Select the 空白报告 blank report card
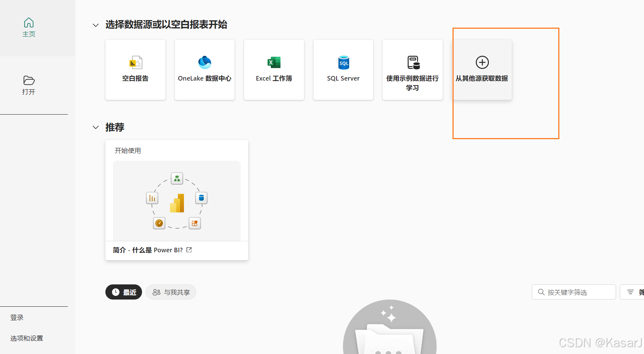Viewport: 644px width, 354px height. coord(135,70)
